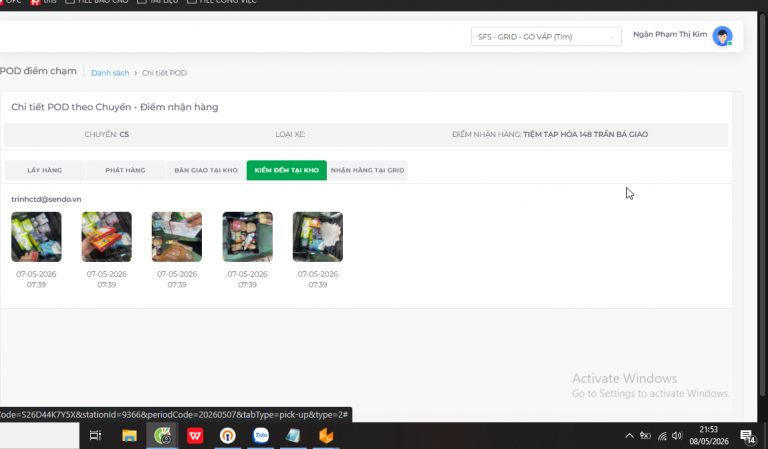768x449 pixels.
Task: Open the BÀN GIAO TẠI KHO tab
Action: tap(206, 170)
